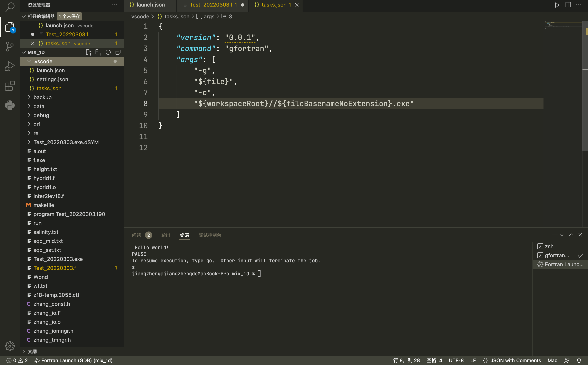This screenshot has width=588, height=365.
Task: Open the Source Control view
Action: point(10,46)
